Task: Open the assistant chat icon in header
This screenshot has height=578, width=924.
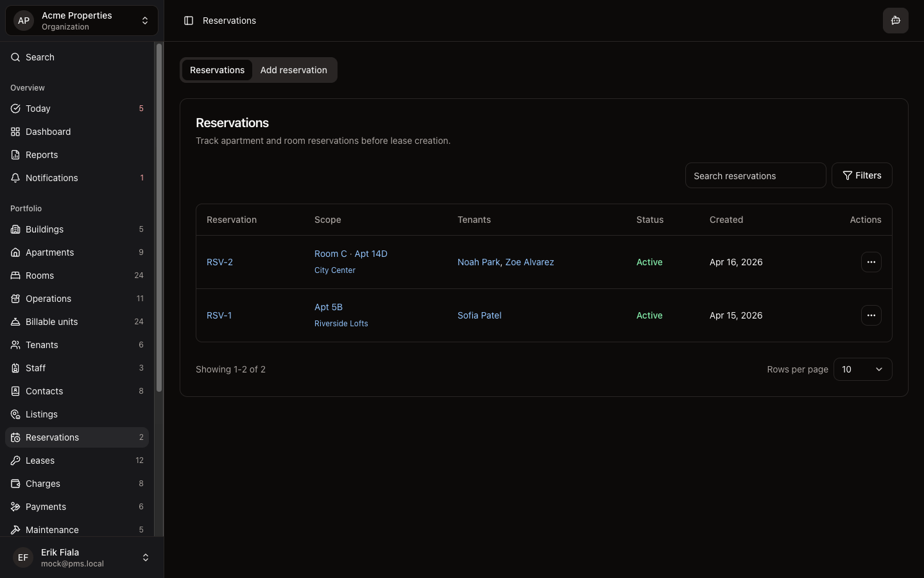Action: point(895,21)
